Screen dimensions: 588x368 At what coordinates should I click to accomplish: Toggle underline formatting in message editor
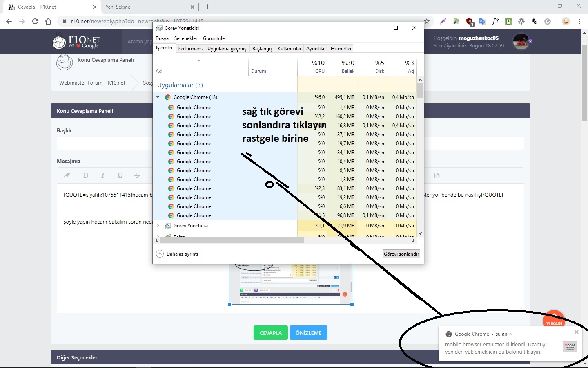(120, 175)
